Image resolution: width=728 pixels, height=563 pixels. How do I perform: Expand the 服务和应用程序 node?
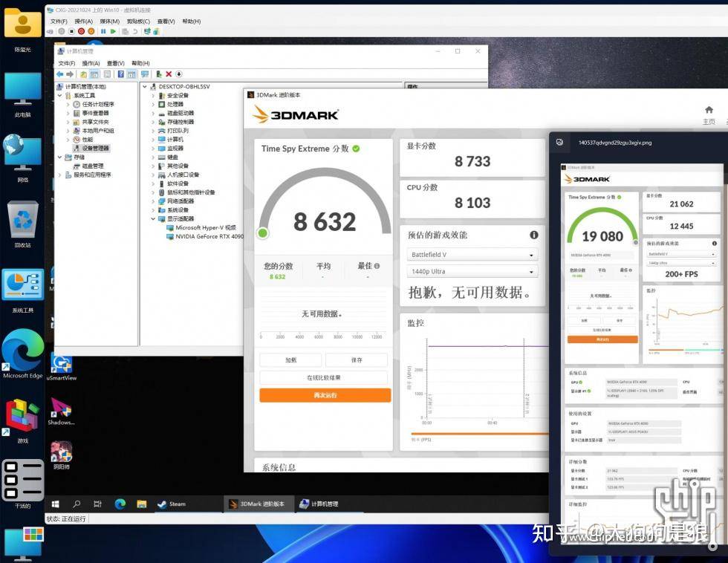point(59,175)
